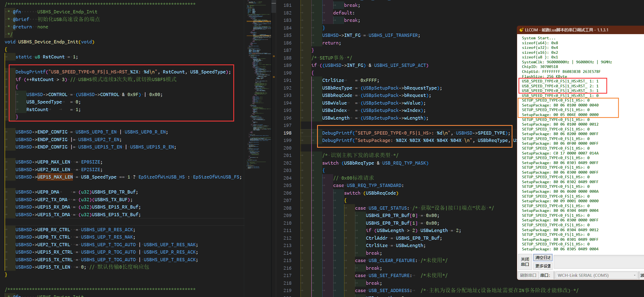Click the 'SETUP事务' comment on line 188
The image size is (644, 297).
[x=332, y=58]
